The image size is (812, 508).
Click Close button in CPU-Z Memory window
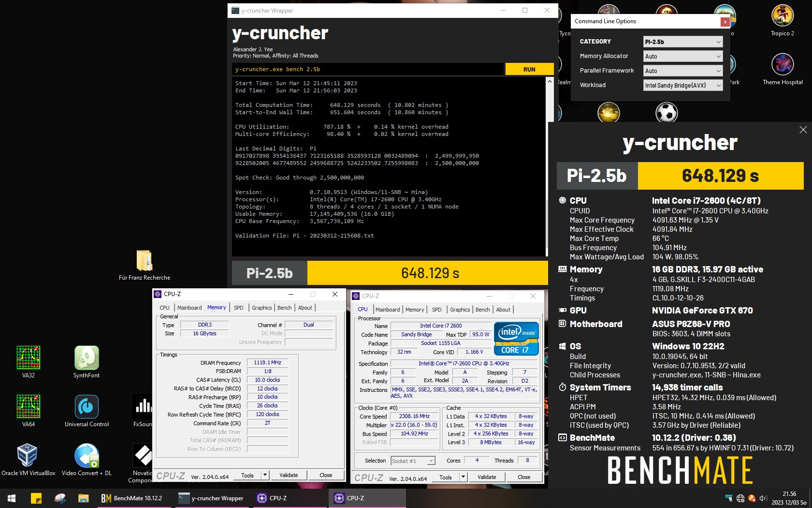tap(326, 475)
